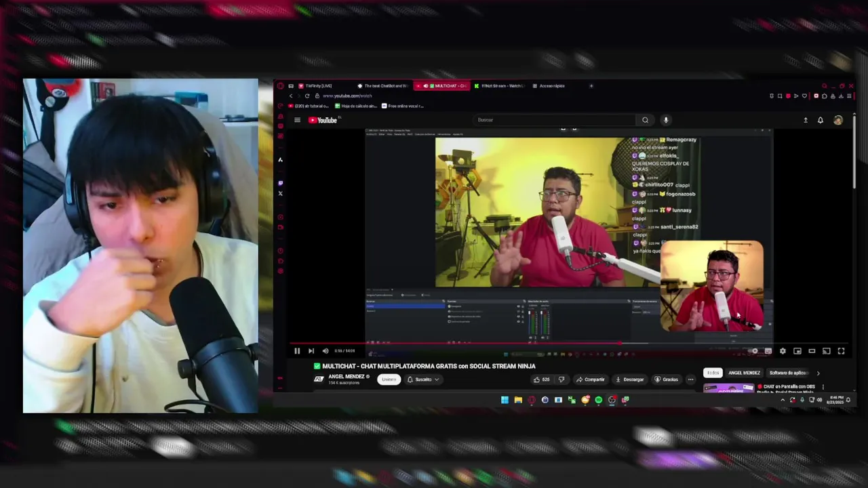868x488 pixels.
Task: Switch to The best ChatBot tab
Action: [x=382, y=86]
